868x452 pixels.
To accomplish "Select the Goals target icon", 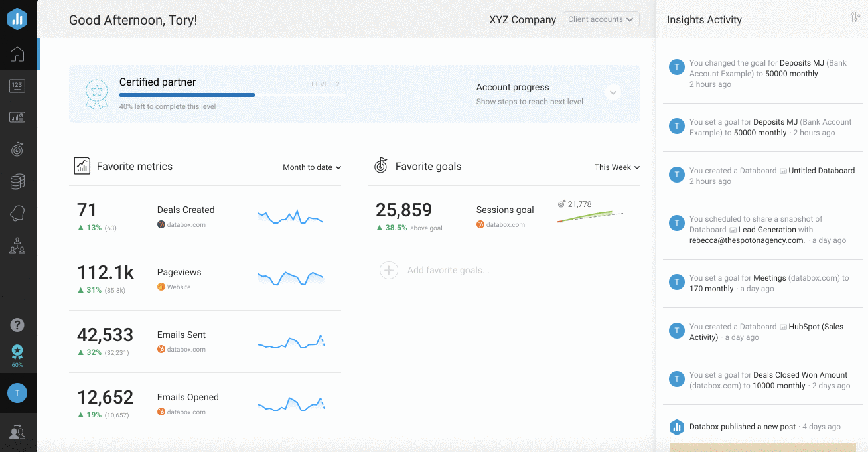I will (18, 149).
